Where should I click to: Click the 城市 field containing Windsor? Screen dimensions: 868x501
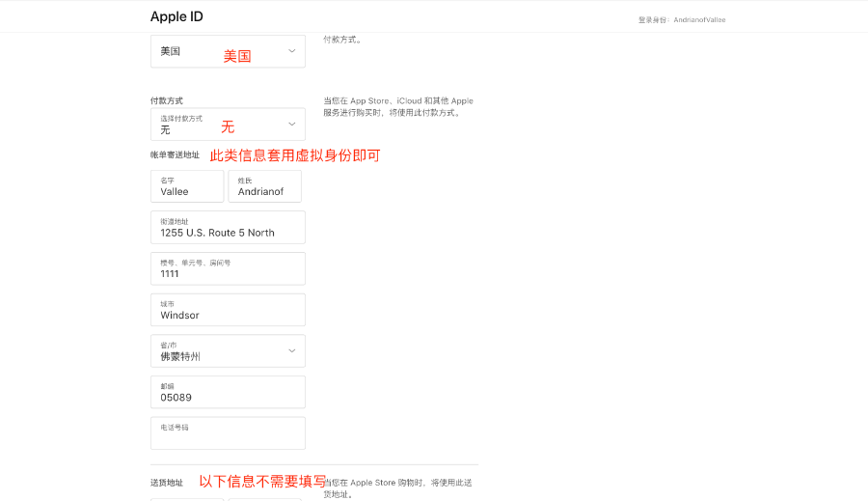[x=228, y=310]
